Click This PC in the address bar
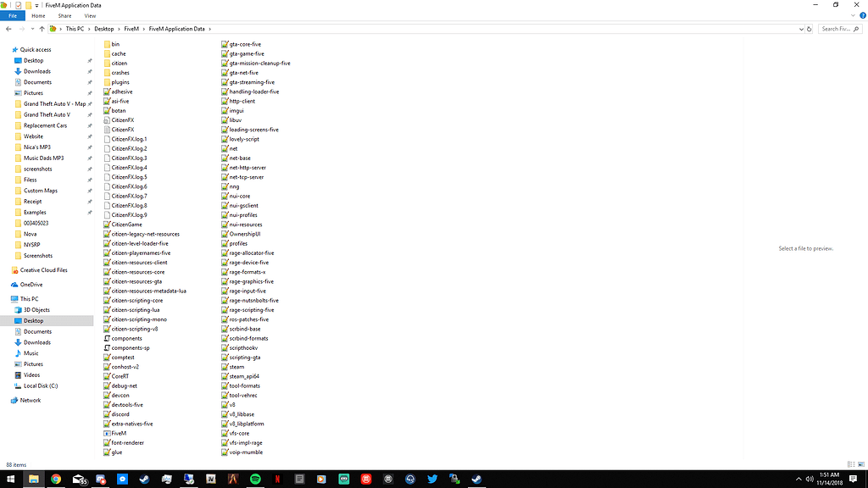Viewport: 868px width, 488px height. click(x=75, y=29)
